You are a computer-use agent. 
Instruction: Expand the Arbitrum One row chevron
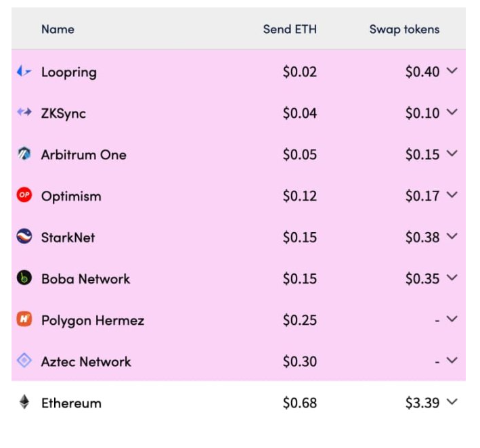452,154
